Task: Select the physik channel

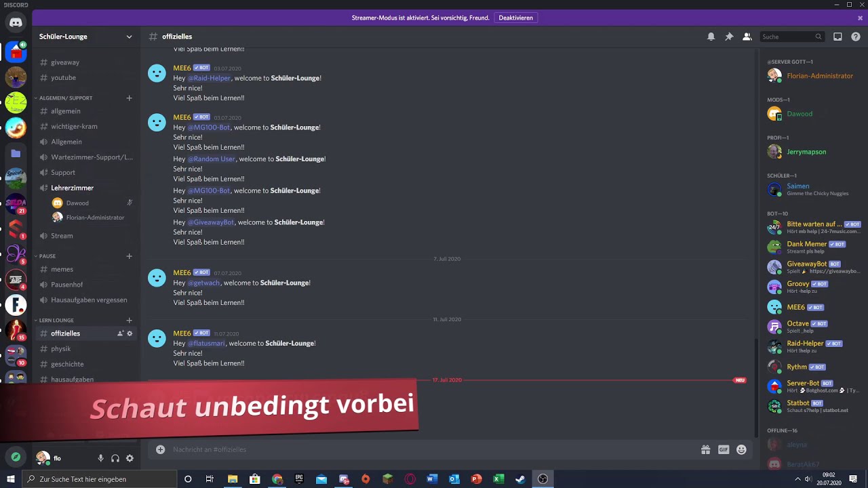Action: [85, 349]
